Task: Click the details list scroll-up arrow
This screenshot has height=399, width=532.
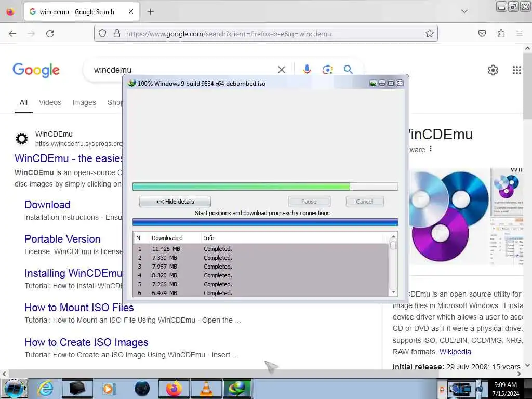Action: point(393,236)
